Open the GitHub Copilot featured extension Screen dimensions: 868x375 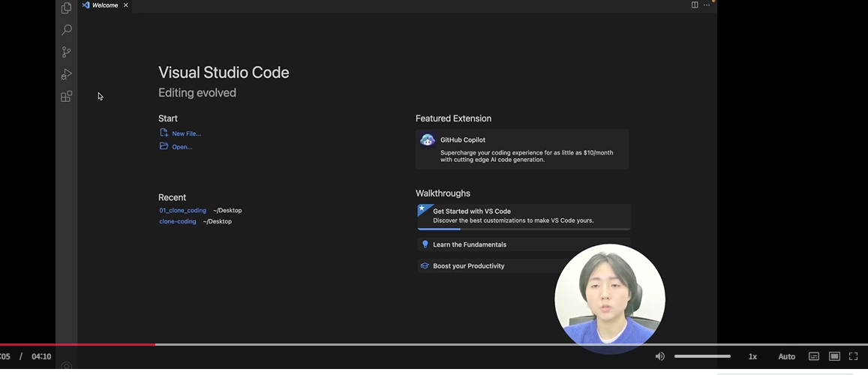522,149
